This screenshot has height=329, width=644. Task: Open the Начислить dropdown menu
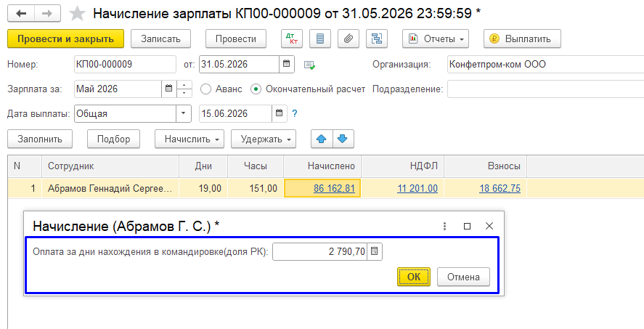(189, 139)
